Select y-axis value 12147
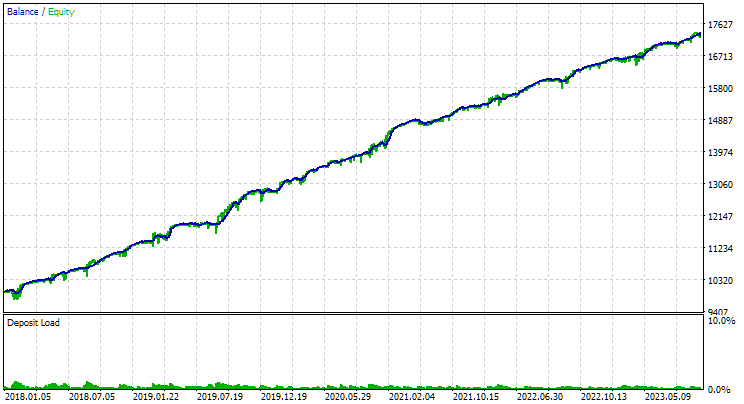The image size is (744, 404). [x=720, y=216]
